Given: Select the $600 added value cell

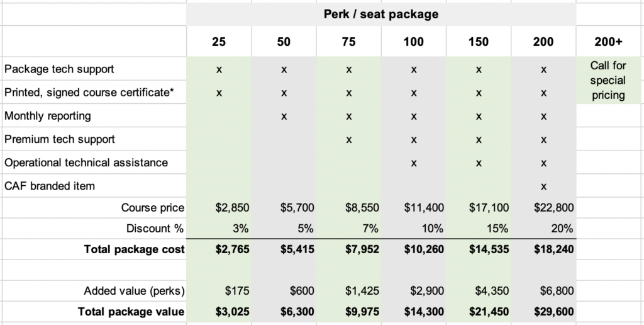Looking at the screenshot, I should tap(284, 291).
